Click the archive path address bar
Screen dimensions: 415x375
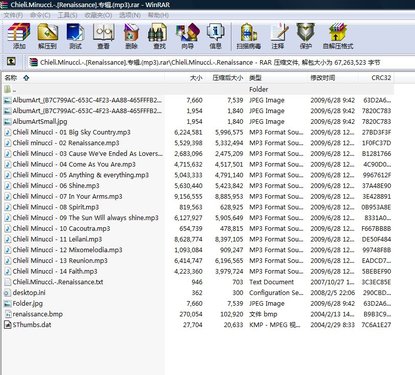(x=220, y=62)
